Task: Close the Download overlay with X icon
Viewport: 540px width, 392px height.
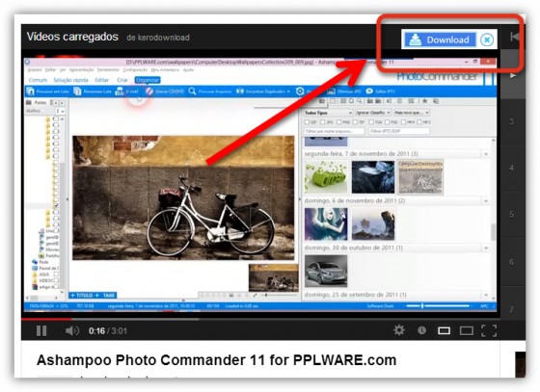Action: [487, 39]
